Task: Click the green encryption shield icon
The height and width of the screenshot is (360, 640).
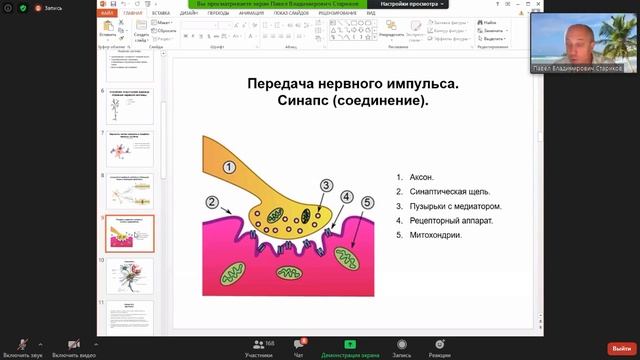Action: pos(23,8)
